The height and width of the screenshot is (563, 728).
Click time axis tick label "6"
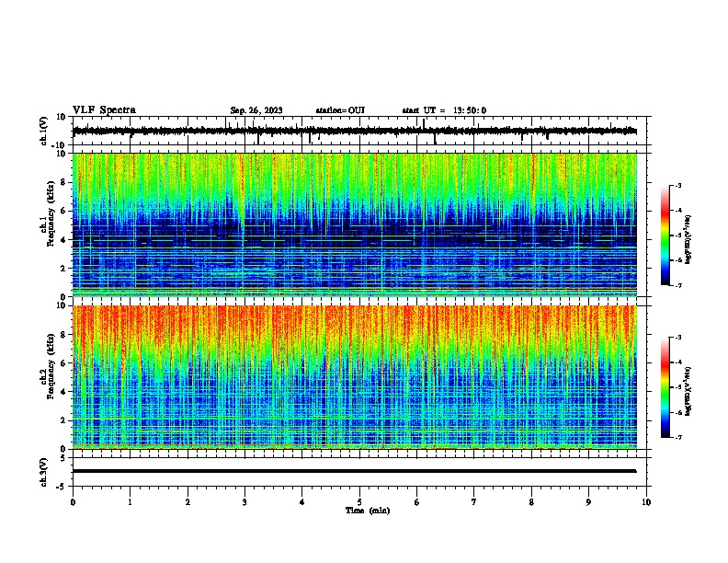417,502
